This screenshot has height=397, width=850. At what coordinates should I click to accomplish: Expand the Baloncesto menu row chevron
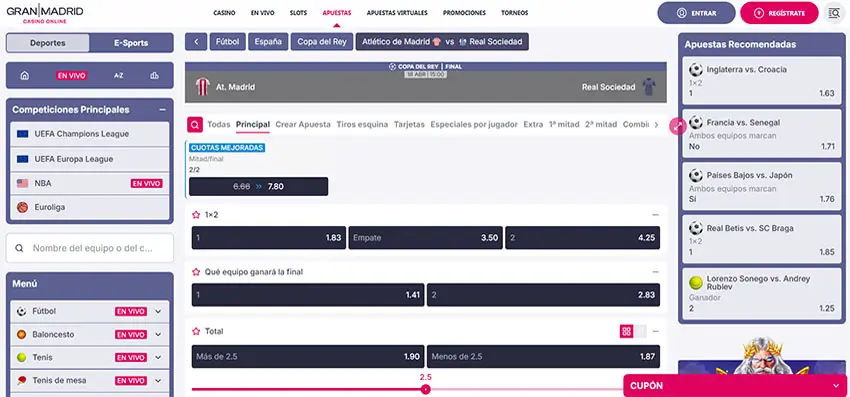tap(158, 335)
